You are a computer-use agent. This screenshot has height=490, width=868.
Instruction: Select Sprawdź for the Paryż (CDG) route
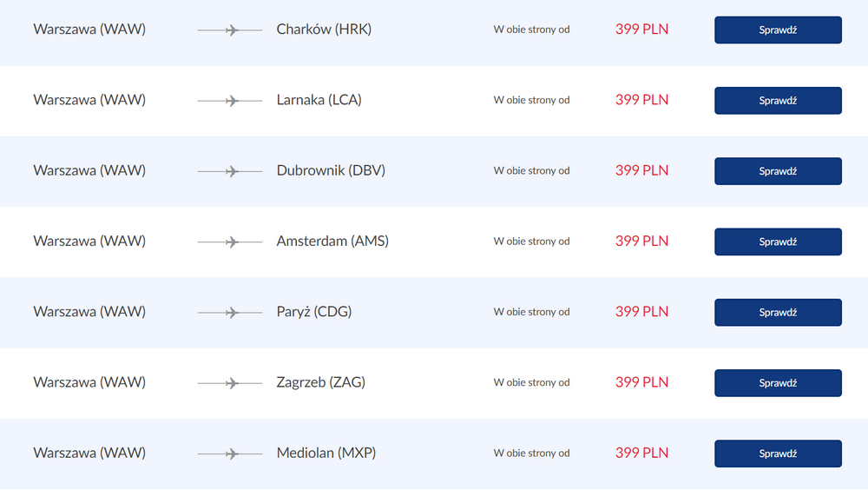pos(778,313)
